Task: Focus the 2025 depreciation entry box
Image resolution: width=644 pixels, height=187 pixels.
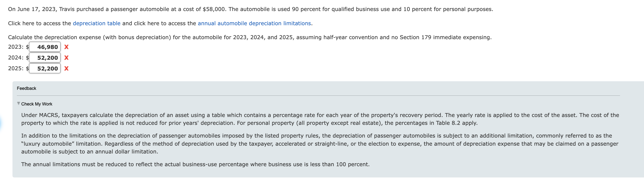Action: pyautogui.click(x=45, y=69)
